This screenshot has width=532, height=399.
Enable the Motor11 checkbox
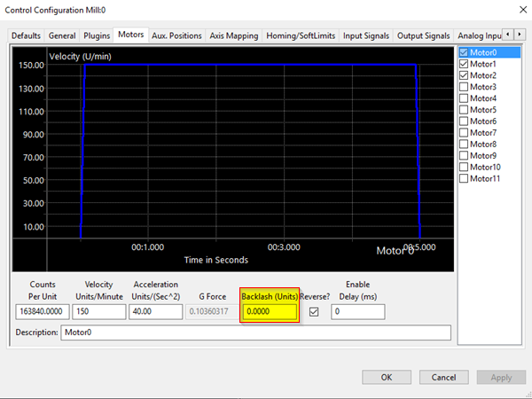click(464, 179)
